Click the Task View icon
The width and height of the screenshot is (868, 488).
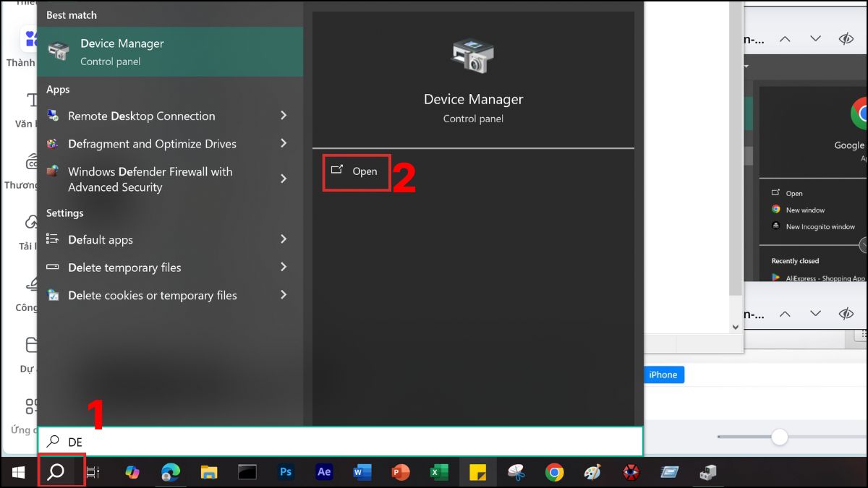93,471
